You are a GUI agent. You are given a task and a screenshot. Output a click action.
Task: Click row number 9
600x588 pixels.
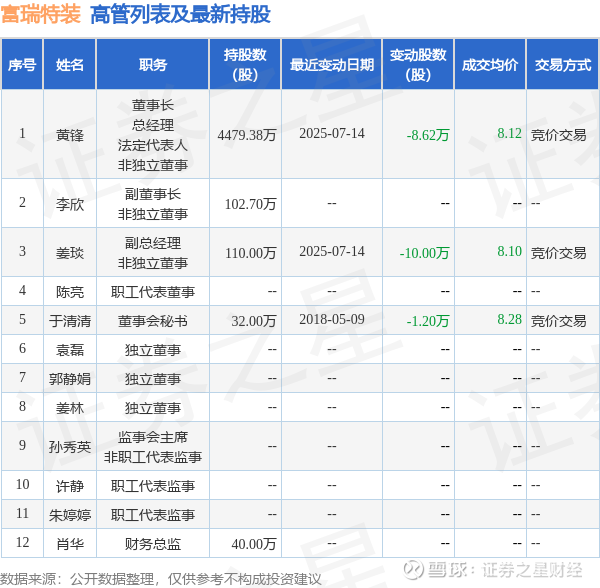22,445
